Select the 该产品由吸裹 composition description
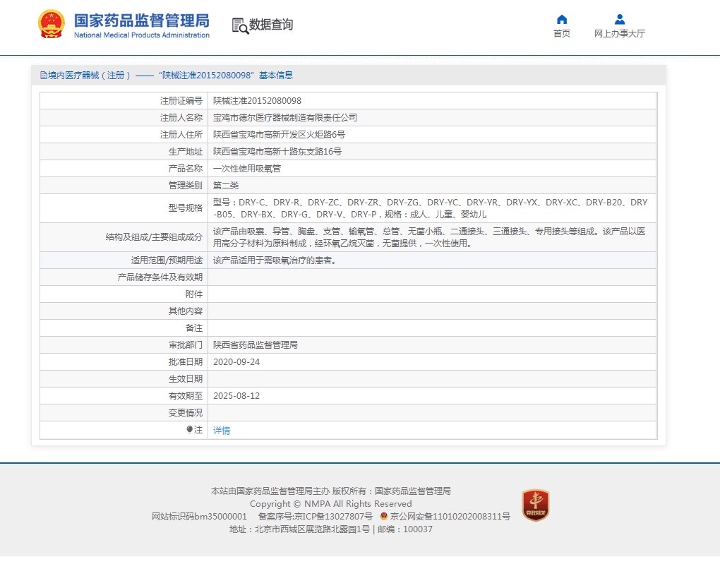 (429, 237)
